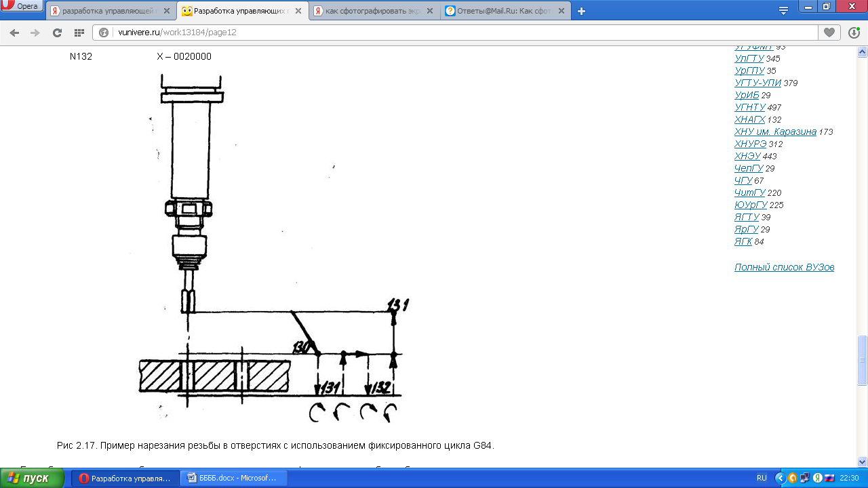The image size is (868, 488).
Task: Click the system clock showing 22:30
Action: click(x=849, y=478)
